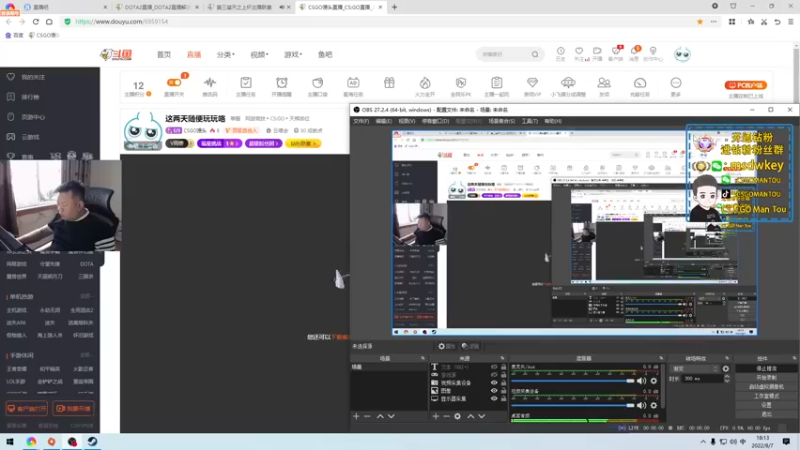Expand the Games dropdown in the Douyu nav

293,55
